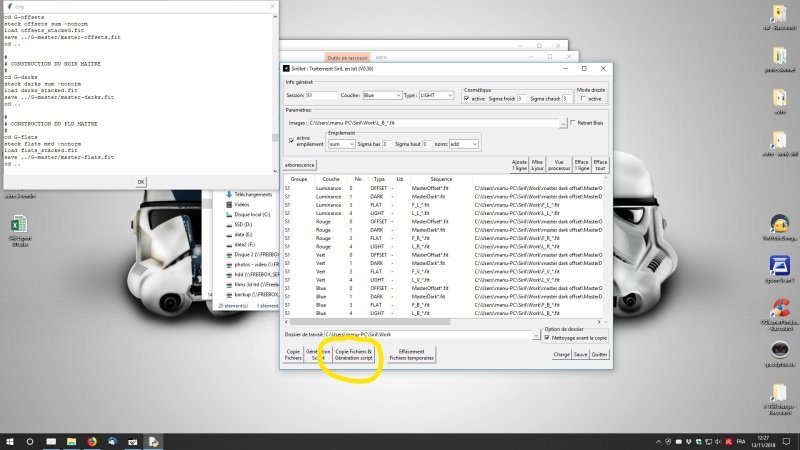Select the Rouge FLAT row F_R_*.fit
This screenshot has width=800, height=450.
(x=443, y=238)
